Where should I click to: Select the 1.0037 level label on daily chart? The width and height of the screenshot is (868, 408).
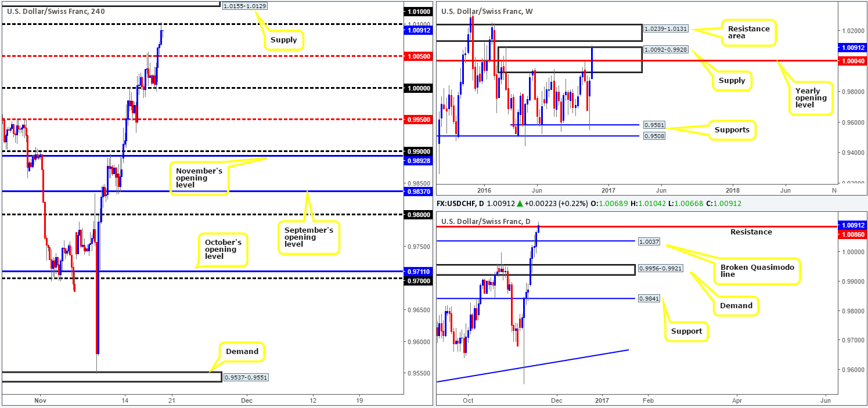(648, 241)
